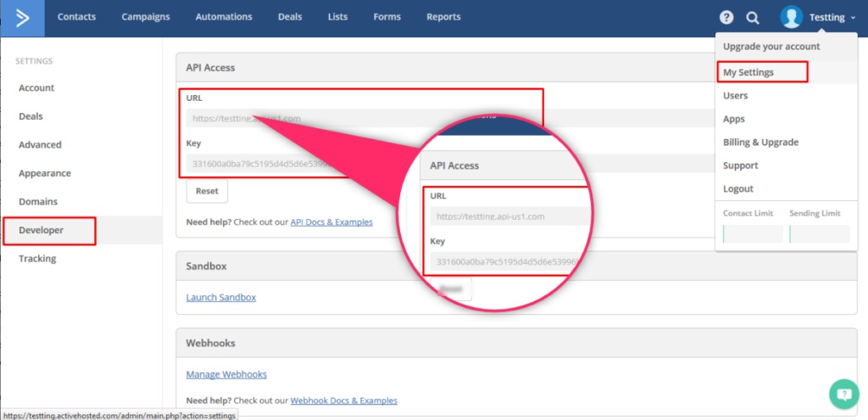Image resolution: width=868 pixels, height=420 pixels.
Task: Click the SETTINGS sidebar heading
Action: [x=34, y=61]
